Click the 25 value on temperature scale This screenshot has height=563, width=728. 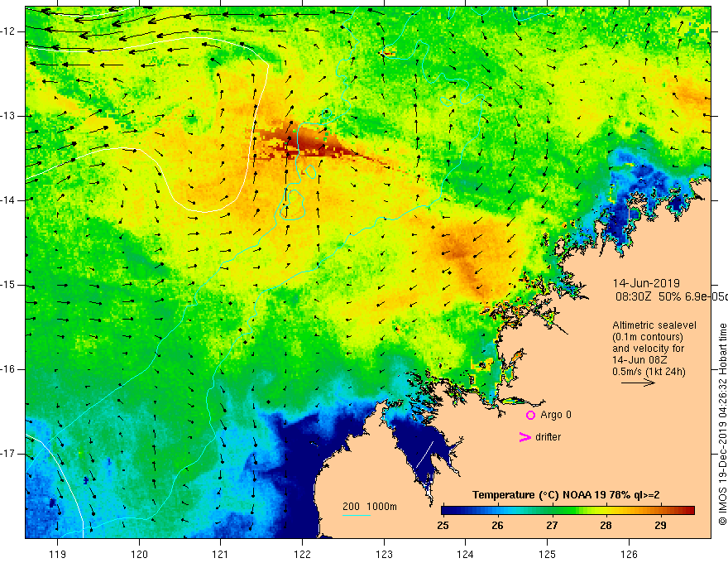tap(443, 526)
